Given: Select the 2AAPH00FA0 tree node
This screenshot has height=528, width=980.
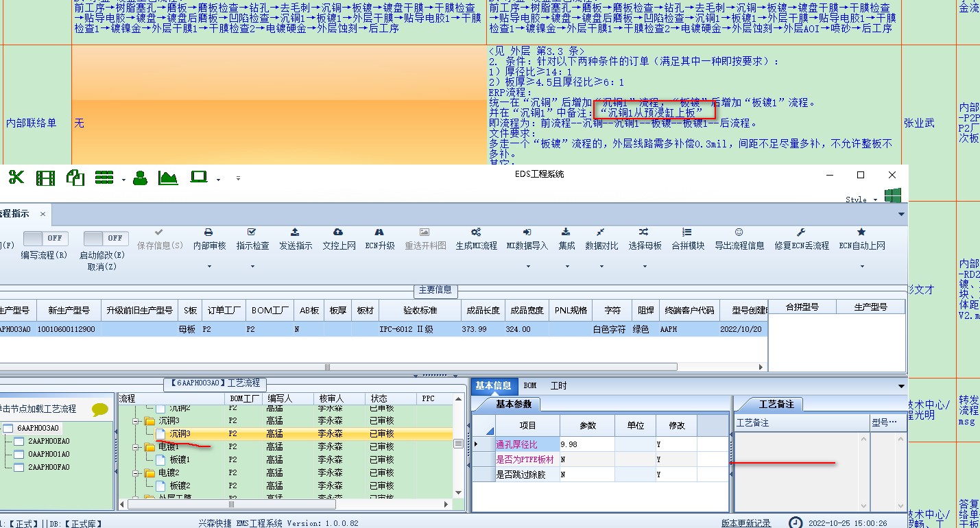Looking at the screenshot, I should [x=48, y=467].
